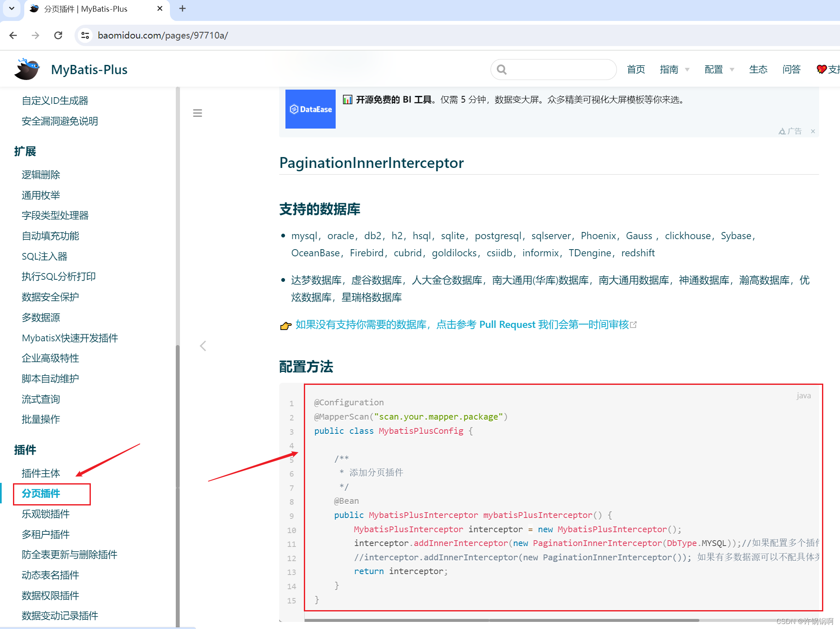
Task: Click the external link icon after 审核
Action: coord(633,325)
